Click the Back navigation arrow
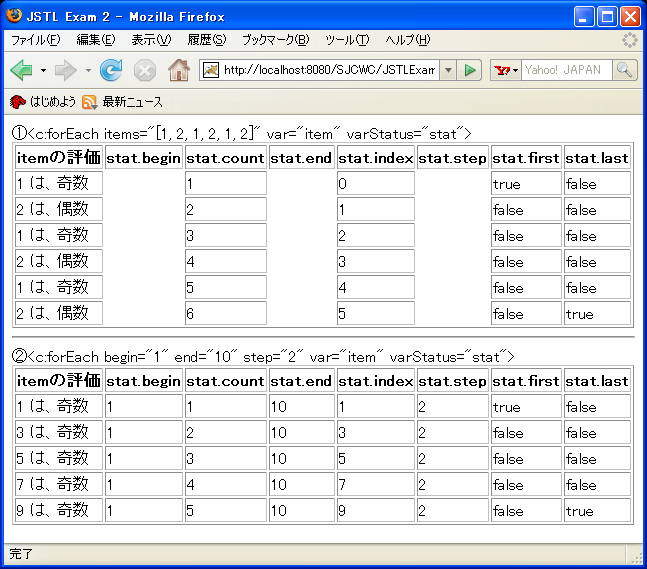647x569 pixels. (x=21, y=70)
